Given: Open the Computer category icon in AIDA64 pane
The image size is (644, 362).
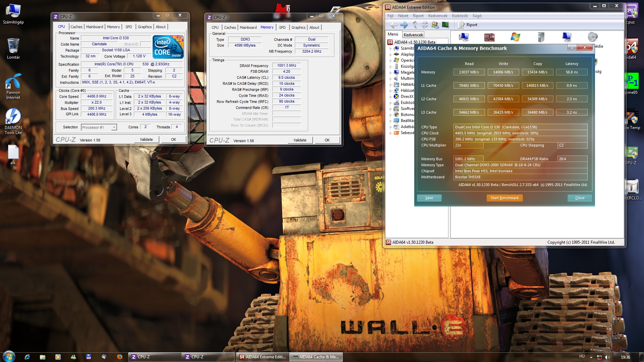Looking at the screenshot, I should (464, 37).
